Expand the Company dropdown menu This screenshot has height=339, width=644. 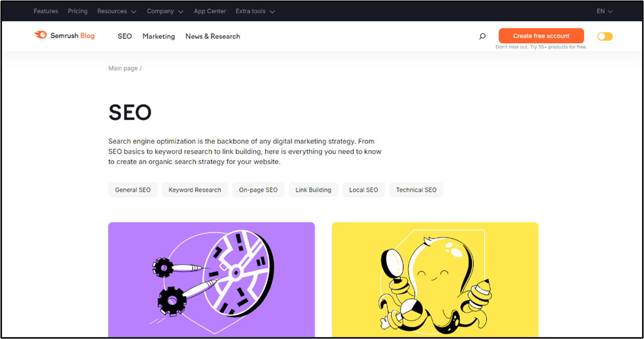pos(165,11)
